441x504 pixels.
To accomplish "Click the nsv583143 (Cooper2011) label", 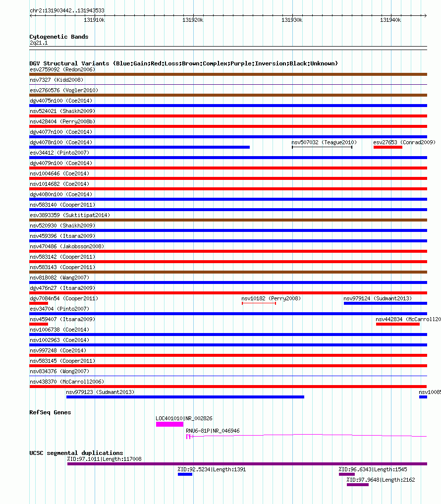I will coord(62,267).
